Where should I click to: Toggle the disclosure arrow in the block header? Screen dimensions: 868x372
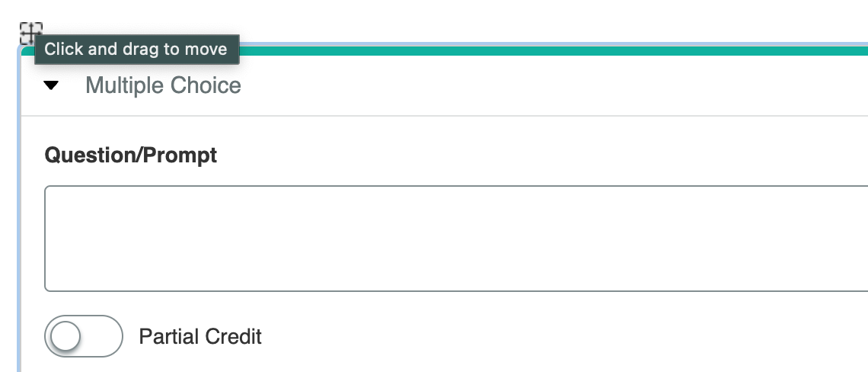(x=51, y=85)
